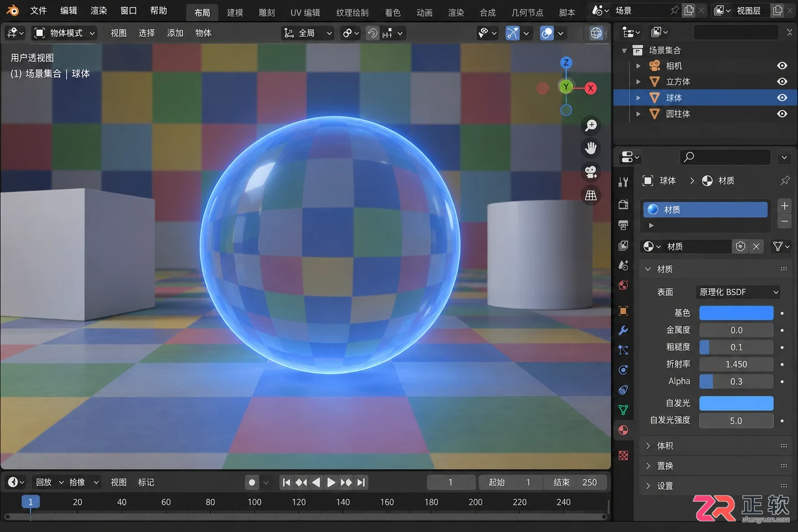Viewport: 798px width, 532px height.
Task: Select 圆柱体 in the outliner
Action: [x=678, y=114]
